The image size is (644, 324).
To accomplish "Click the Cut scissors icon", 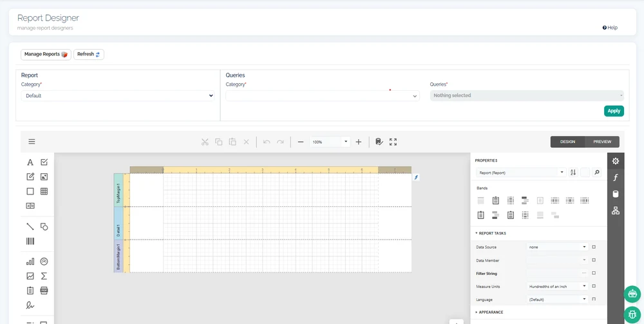I will 205,142.
